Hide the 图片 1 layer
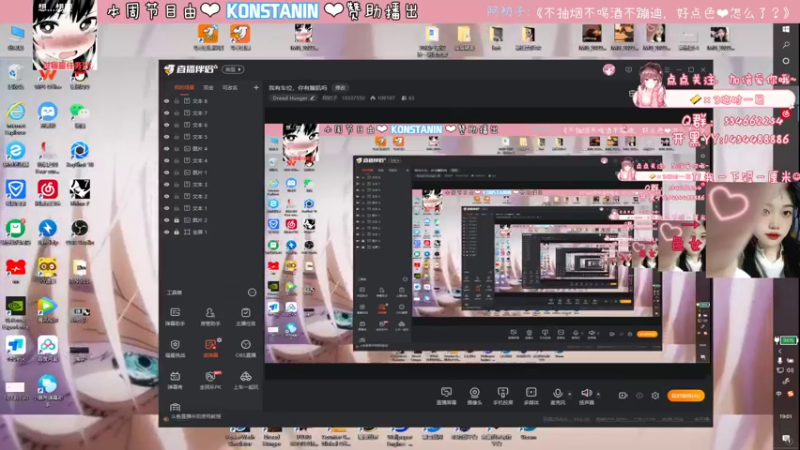 click(166, 172)
